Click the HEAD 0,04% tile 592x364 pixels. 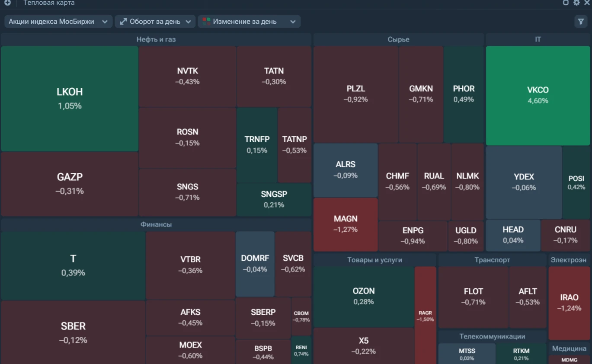click(x=513, y=235)
